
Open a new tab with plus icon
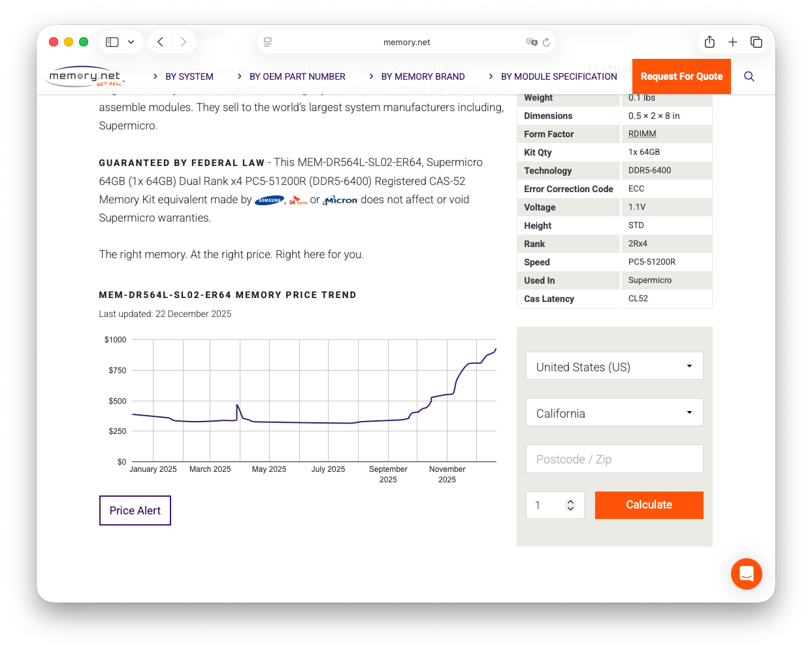[x=733, y=42]
